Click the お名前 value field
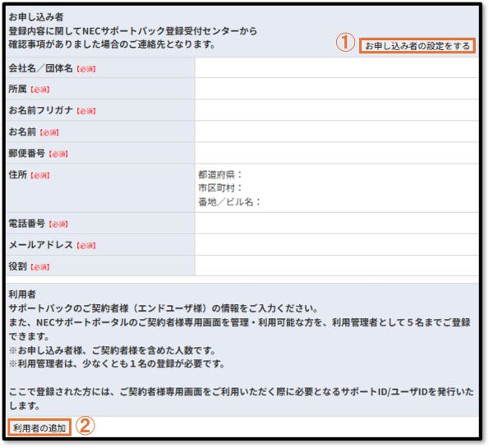The width and height of the screenshot is (489, 448). 336,132
